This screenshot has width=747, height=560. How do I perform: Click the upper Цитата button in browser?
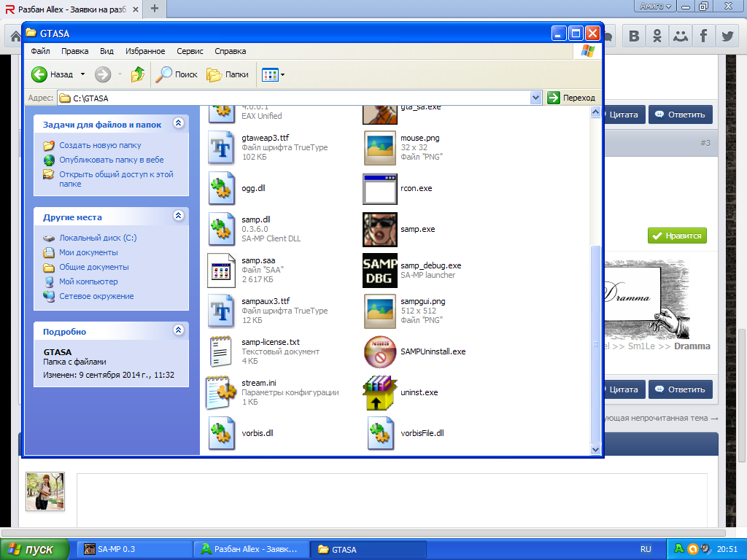(624, 114)
